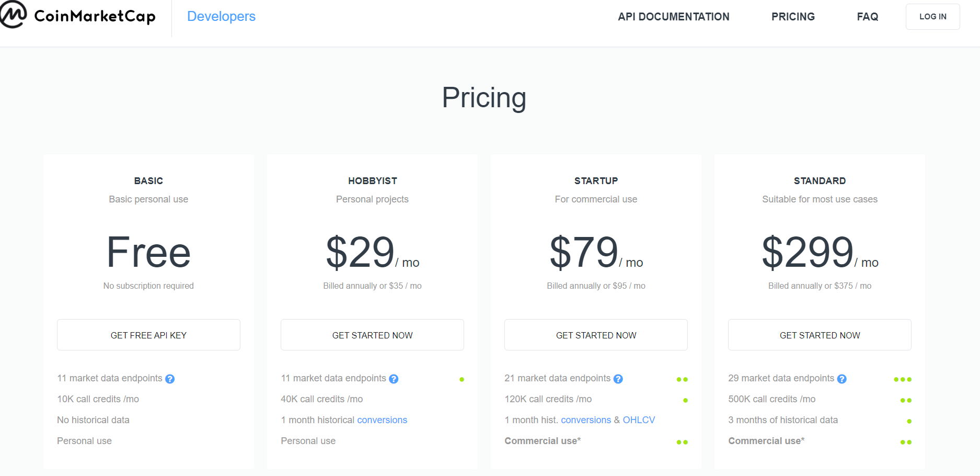Viewport: 980px width, 476px height.
Task: Click Get Free API Key button
Action: tap(148, 335)
